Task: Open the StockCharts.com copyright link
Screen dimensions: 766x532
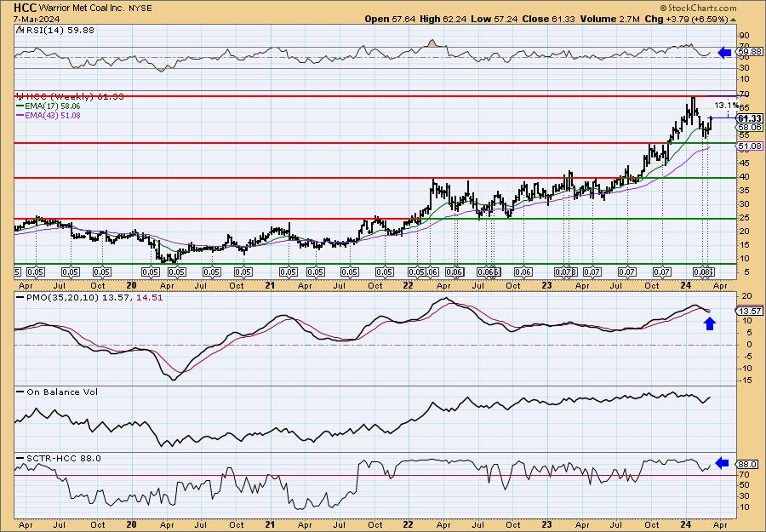Action: (x=698, y=8)
